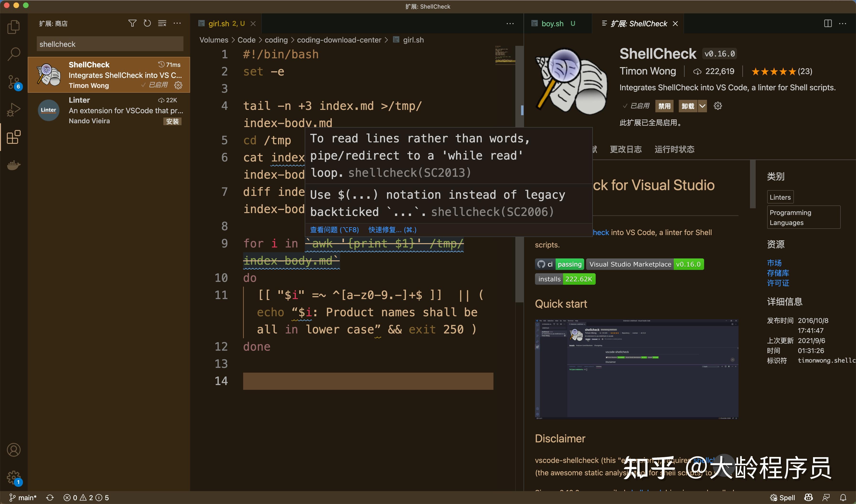
Task: Open more actions menu in Extensions sidebar
Action: coord(177,23)
